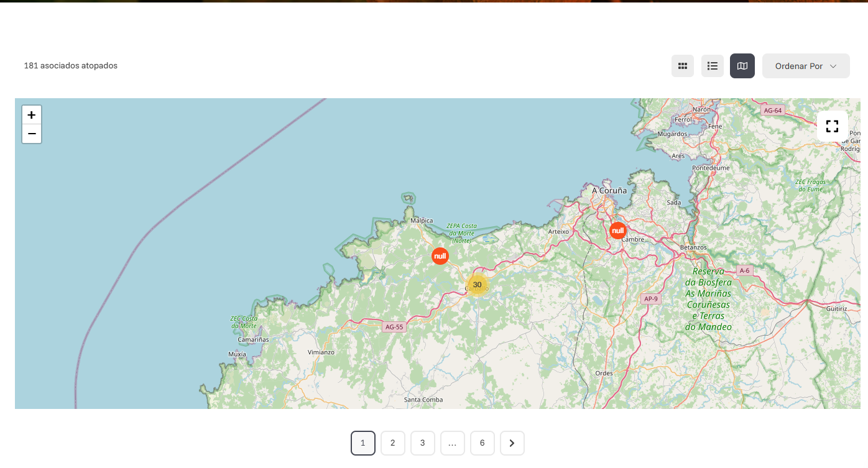Toggle fullscreen map mode

point(833,126)
